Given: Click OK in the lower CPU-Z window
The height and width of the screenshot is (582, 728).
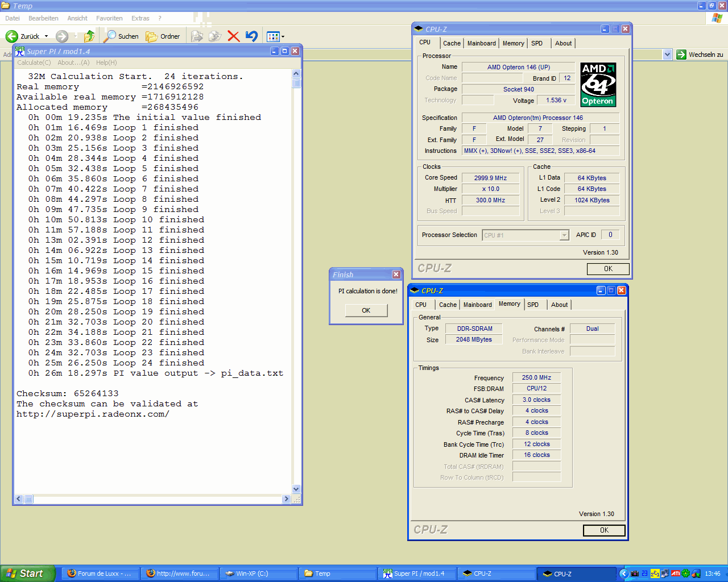Looking at the screenshot, I should 604,530.
